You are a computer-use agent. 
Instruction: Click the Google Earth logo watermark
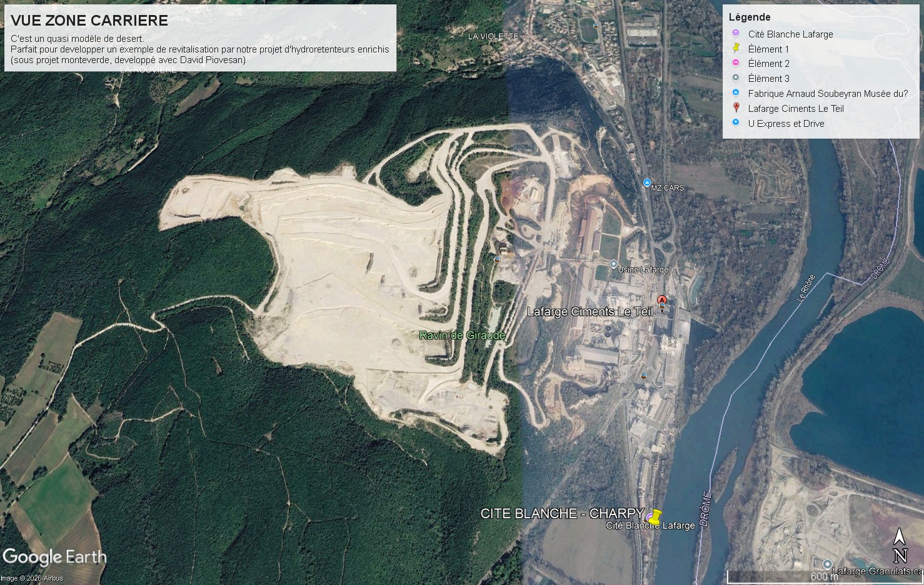point(54,557)
